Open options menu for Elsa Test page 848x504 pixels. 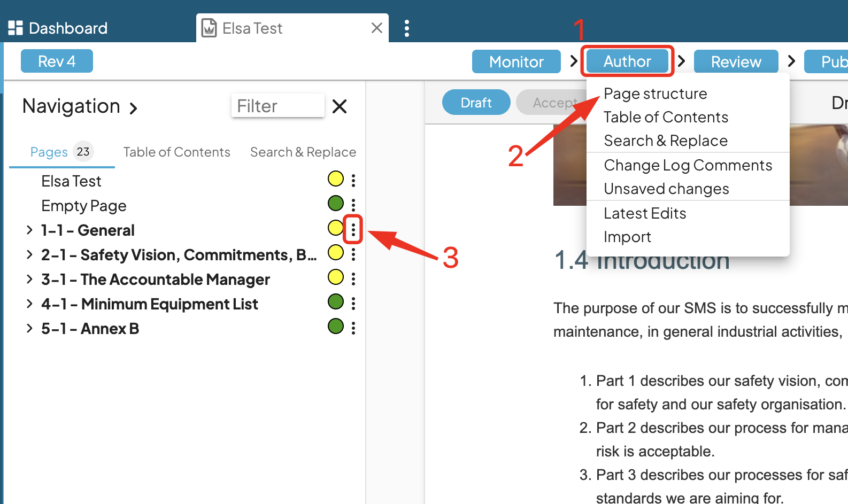pyautogui.click(x=353, y=180)
